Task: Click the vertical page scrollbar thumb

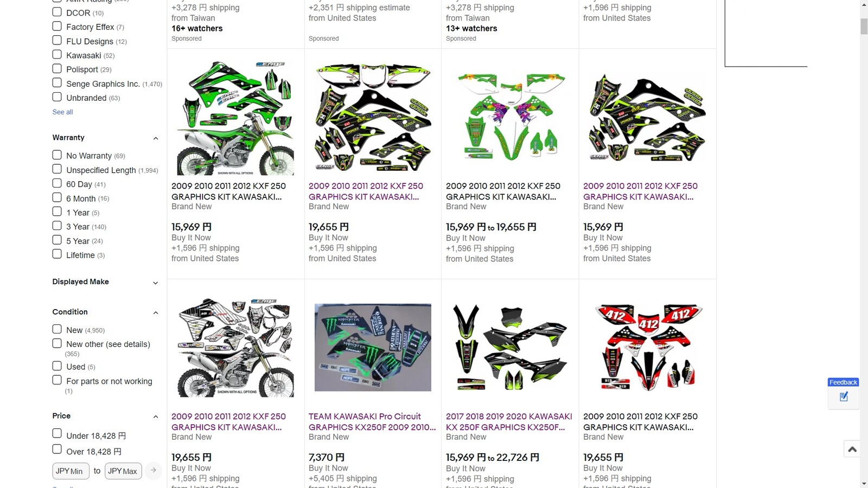Action: 864,27
